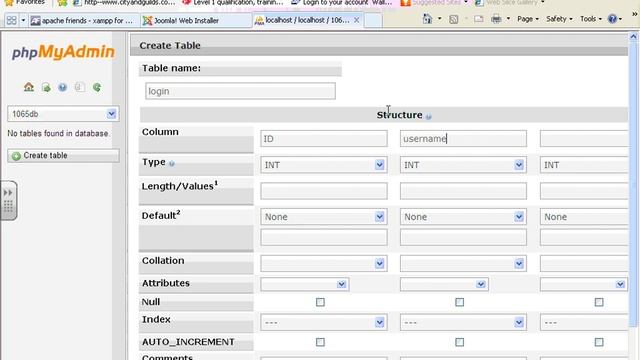Open Default dropdown for username column
The image size is (640, 360).
(463, 217)
